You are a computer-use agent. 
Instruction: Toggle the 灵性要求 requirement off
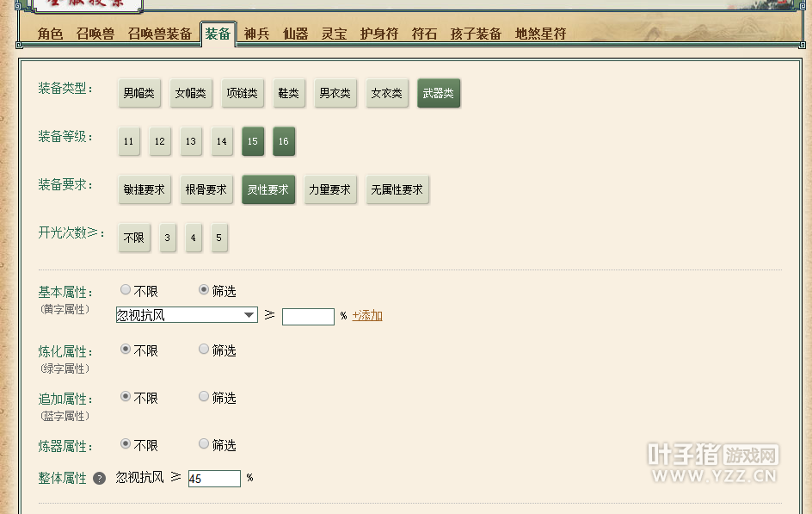coord(268,189)
